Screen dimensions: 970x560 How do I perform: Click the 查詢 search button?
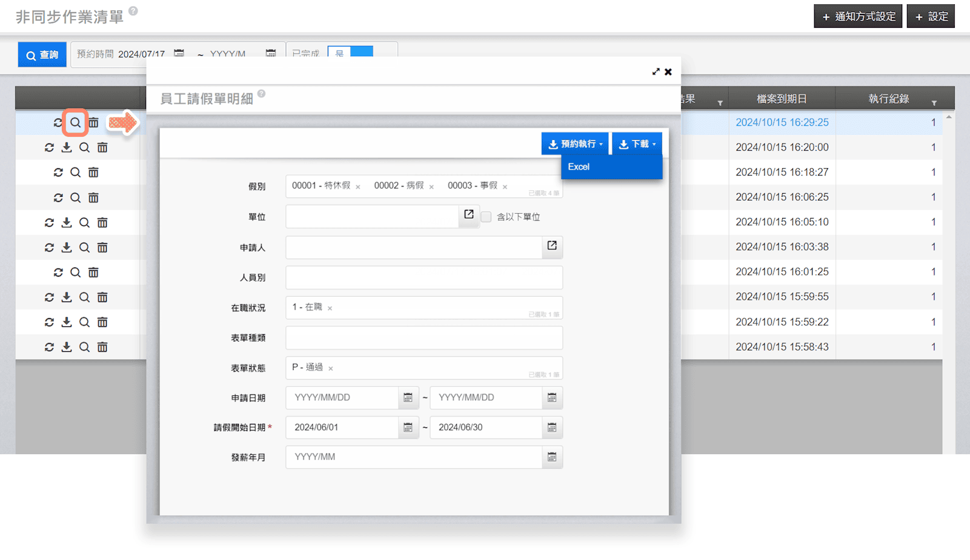[x=42, y=55]
